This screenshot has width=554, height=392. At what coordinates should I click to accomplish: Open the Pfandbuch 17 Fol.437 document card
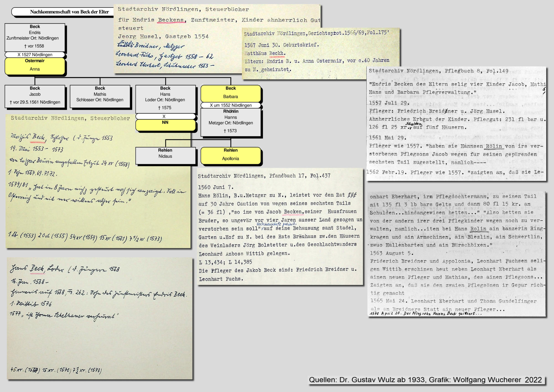point(280,227)
